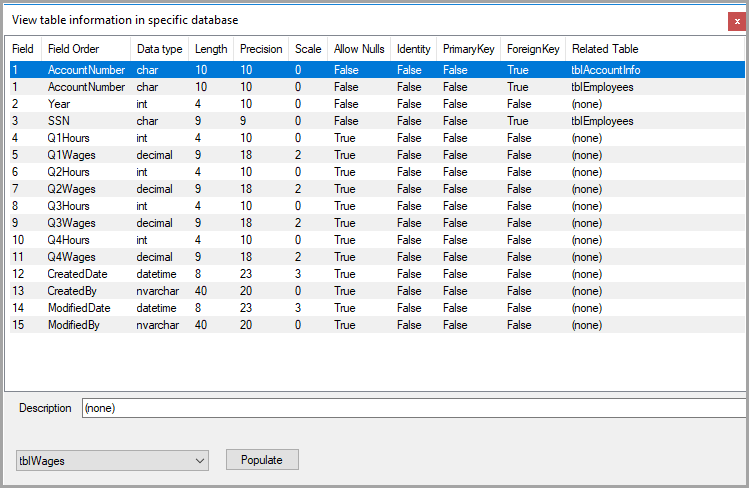
Task: Select the Q3Wages field row
Action: (377, 223)
